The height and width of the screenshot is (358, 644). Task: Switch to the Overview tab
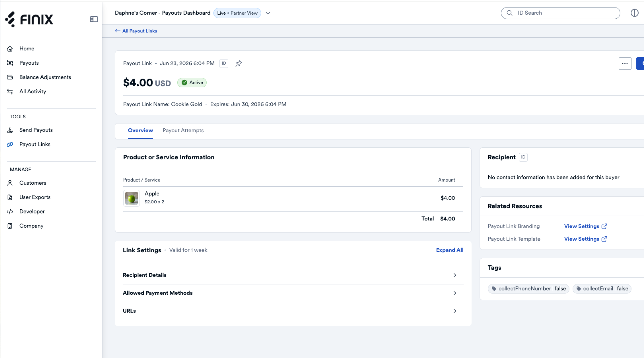pos(141,131)
